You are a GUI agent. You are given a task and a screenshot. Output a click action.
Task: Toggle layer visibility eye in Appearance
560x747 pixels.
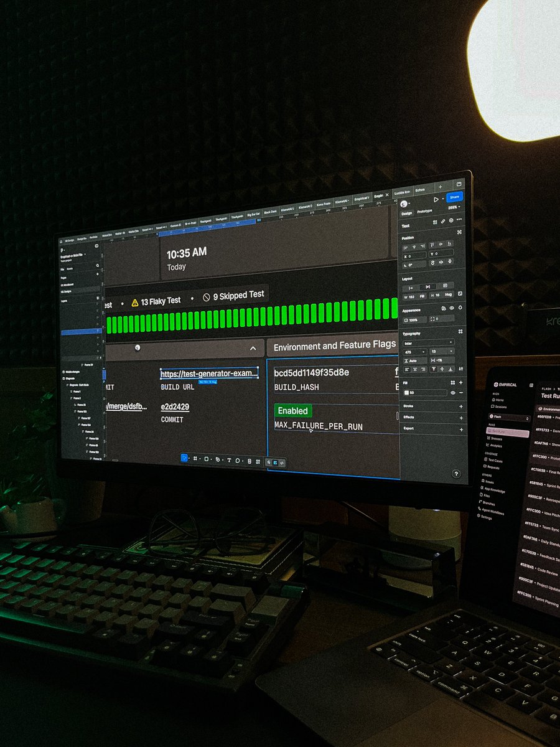coord(452,308)
